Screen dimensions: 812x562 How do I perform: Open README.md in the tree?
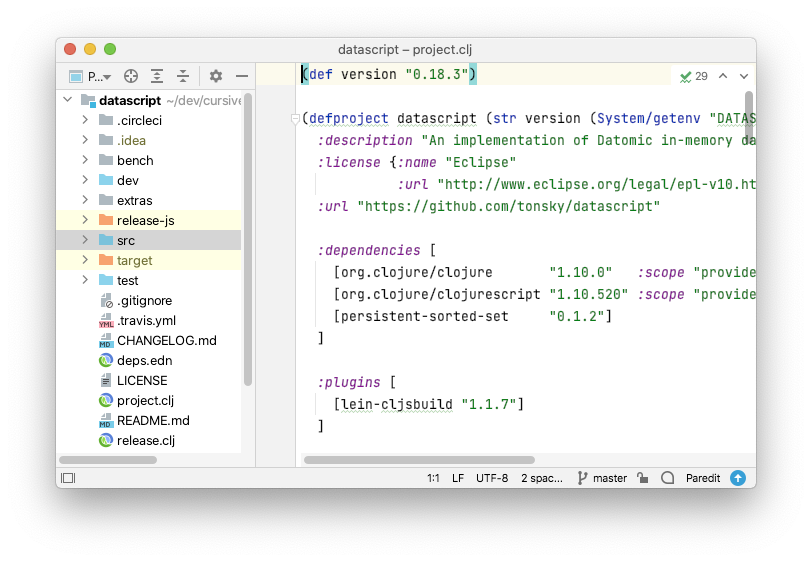[153, 421]
